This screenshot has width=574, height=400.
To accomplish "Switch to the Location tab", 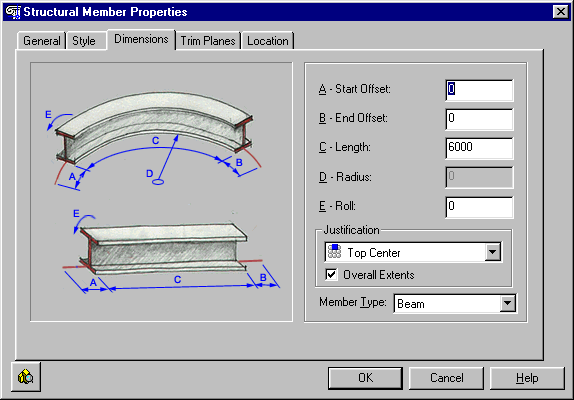I will coord(268,41).
